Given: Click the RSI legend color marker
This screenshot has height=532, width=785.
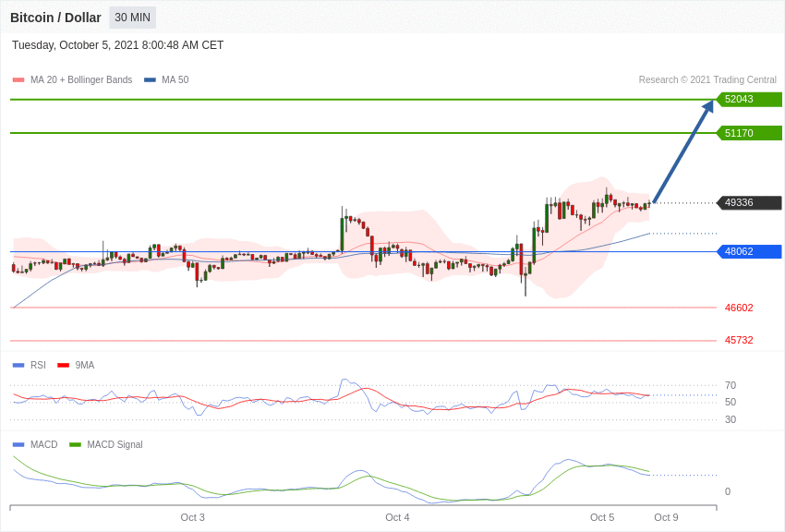Looking at the screenshot, I should [x=18, y=366].
